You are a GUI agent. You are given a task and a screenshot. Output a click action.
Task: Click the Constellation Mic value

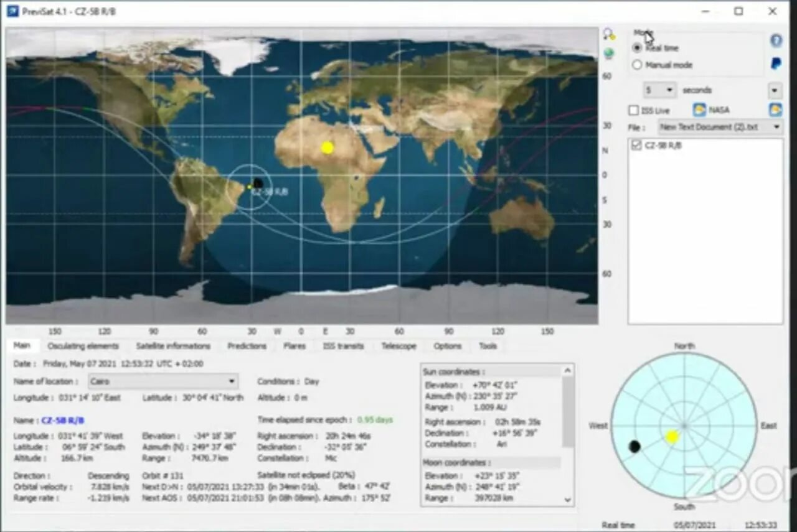[x=331, y=459]
